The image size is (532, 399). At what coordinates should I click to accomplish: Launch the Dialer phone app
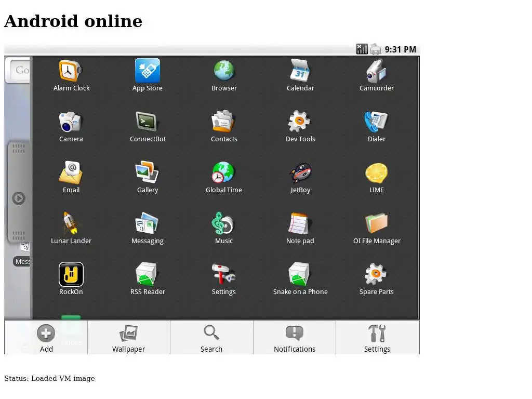point(376,126)
